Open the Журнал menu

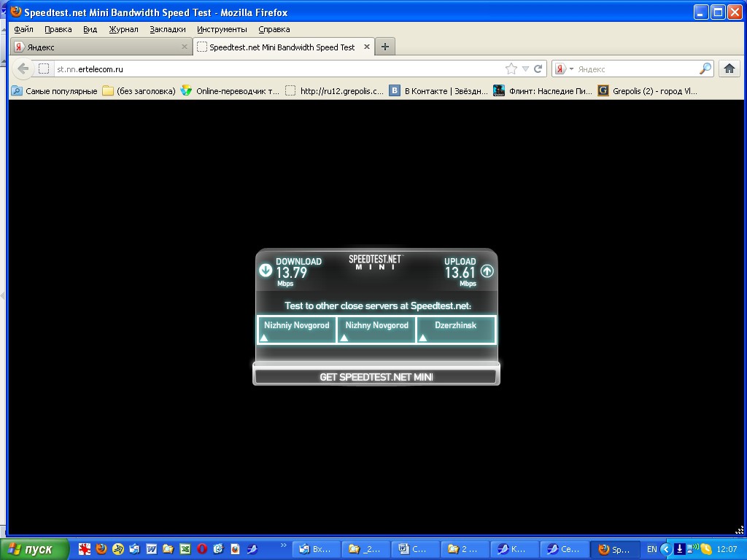pos(123,29)
